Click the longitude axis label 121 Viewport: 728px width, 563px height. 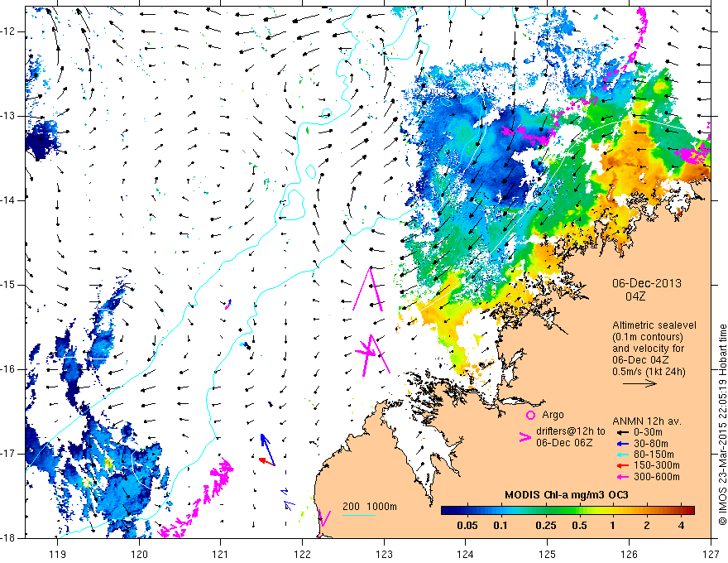click(x=221, y=554)
